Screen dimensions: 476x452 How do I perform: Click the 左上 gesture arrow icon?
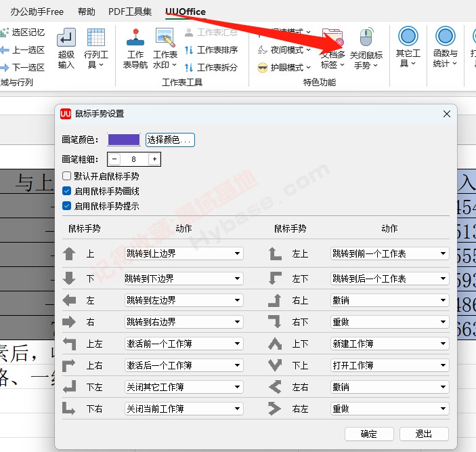pos(275,253)
